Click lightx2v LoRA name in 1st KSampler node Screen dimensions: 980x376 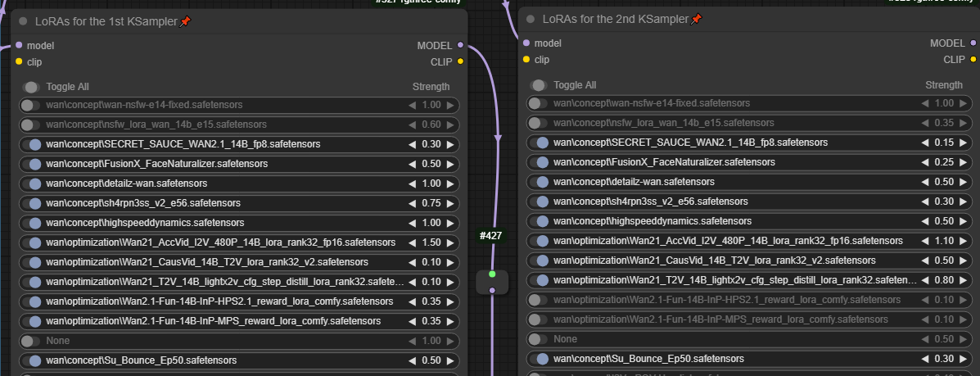point(225,282)
